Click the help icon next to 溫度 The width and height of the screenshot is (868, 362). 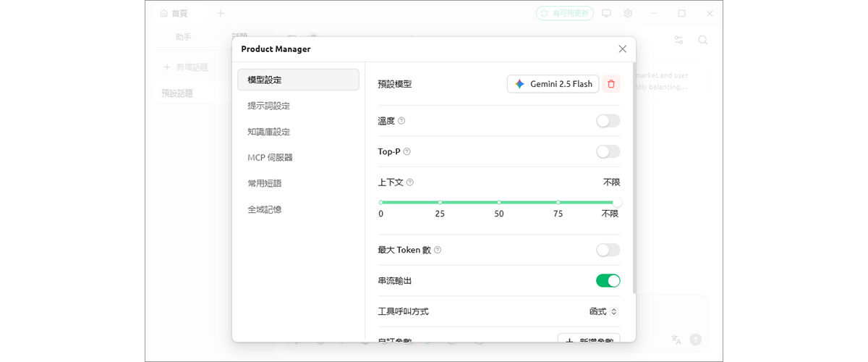coord(401,121)
